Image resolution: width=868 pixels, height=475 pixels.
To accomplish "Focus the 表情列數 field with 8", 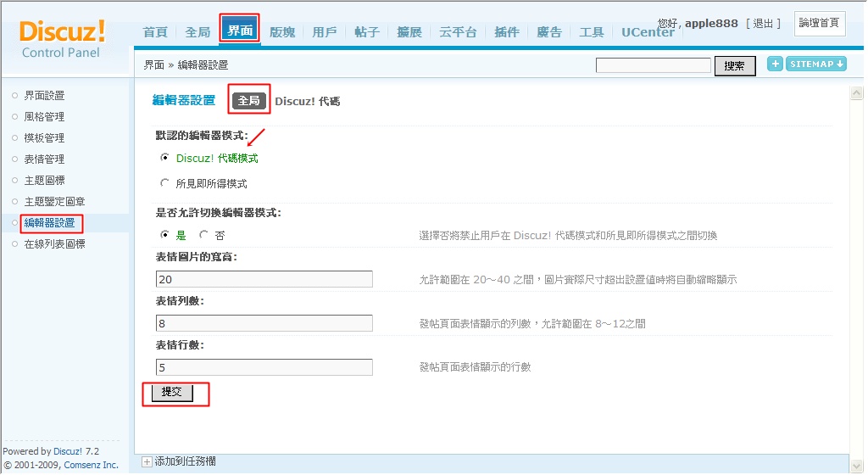I will tap(264, 323).
